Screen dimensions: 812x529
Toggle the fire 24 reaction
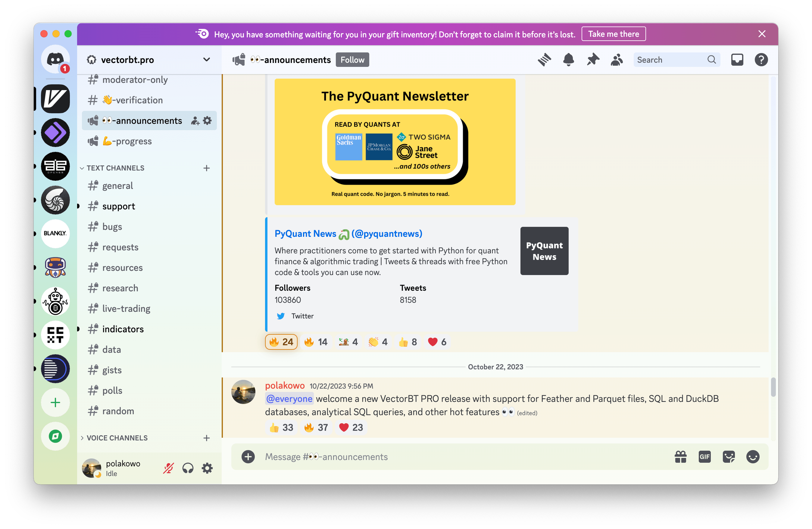click(x=281, y=342)
